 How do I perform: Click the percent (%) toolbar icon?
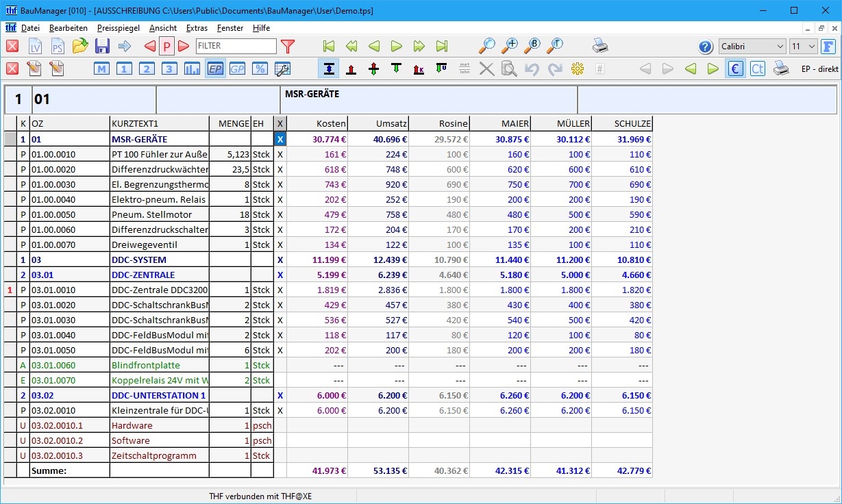tap(260, 68)
